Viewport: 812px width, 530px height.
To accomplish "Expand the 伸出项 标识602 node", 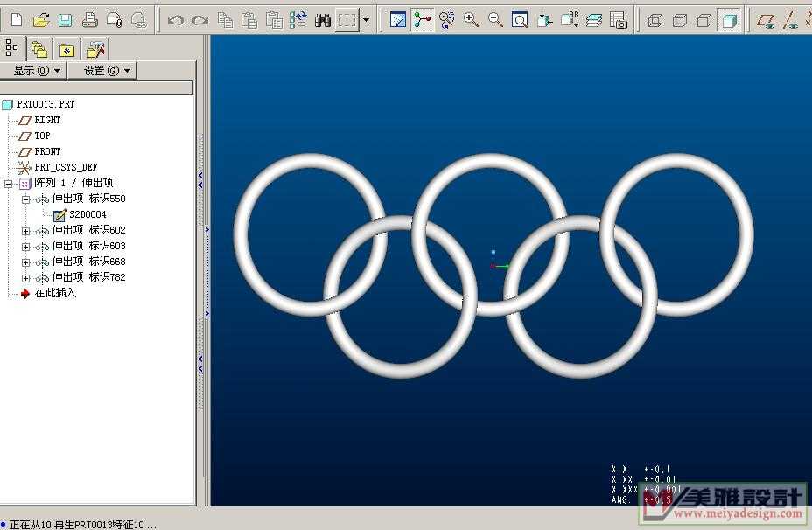I will tap(25, 231).
